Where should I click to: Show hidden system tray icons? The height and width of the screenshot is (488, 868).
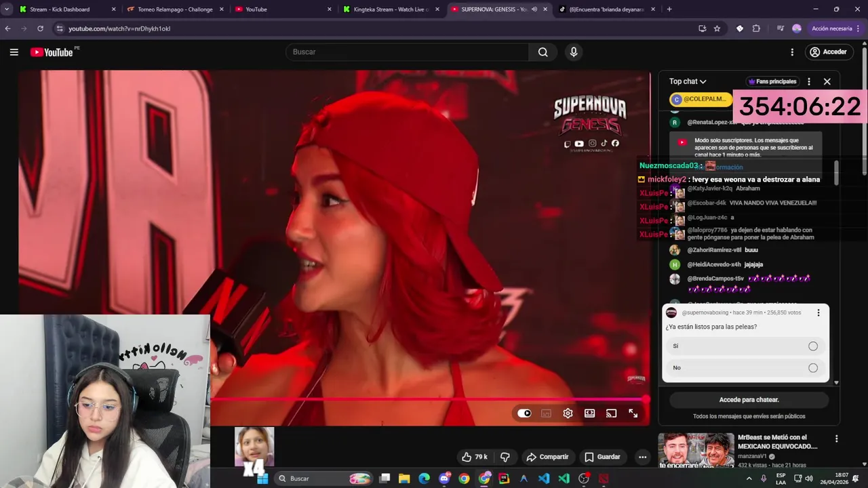coord(749,479)
